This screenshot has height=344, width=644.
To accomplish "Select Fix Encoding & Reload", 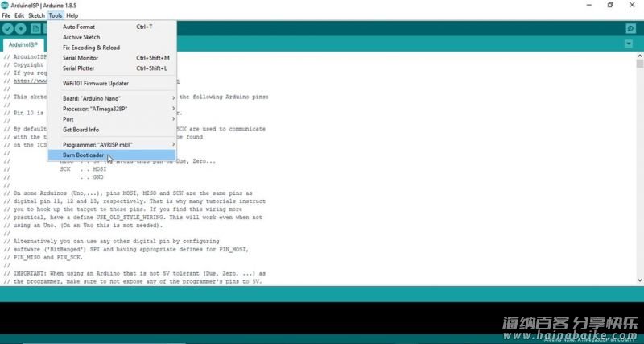I will point(112,48).
